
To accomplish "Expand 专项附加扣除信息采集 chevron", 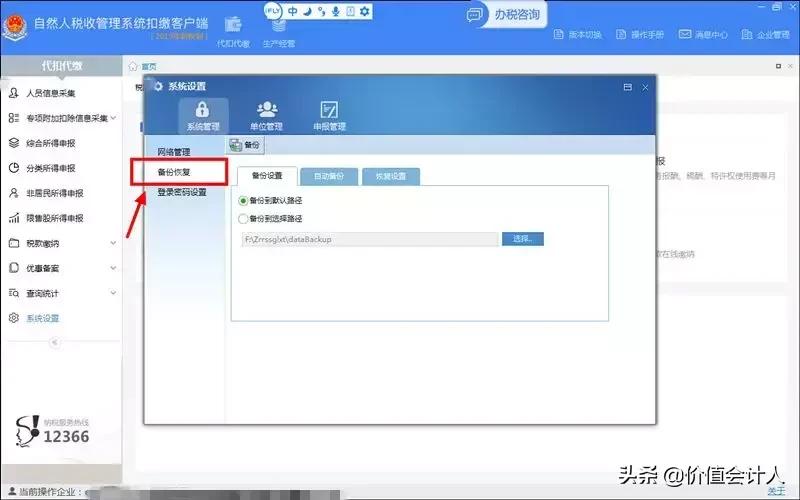I will pos(113,118).
